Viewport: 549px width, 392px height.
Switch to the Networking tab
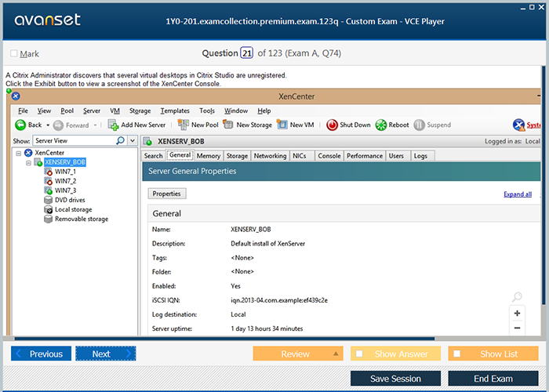tap(270, 156)
